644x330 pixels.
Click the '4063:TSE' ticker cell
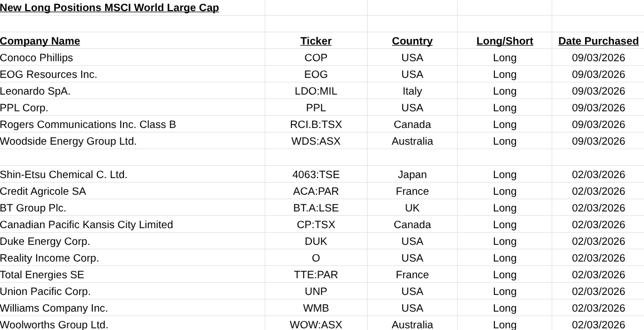316,175
